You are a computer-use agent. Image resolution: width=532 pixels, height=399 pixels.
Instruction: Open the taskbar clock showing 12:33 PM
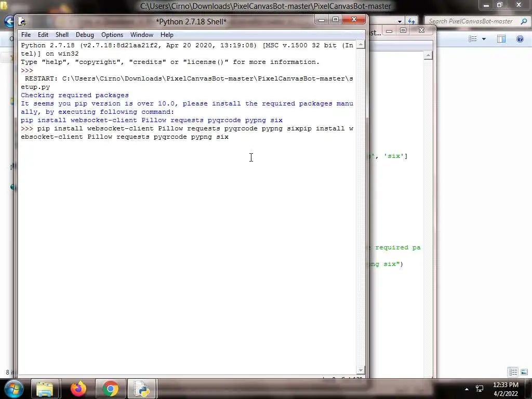pyautogui.click(x=506, y=389)
